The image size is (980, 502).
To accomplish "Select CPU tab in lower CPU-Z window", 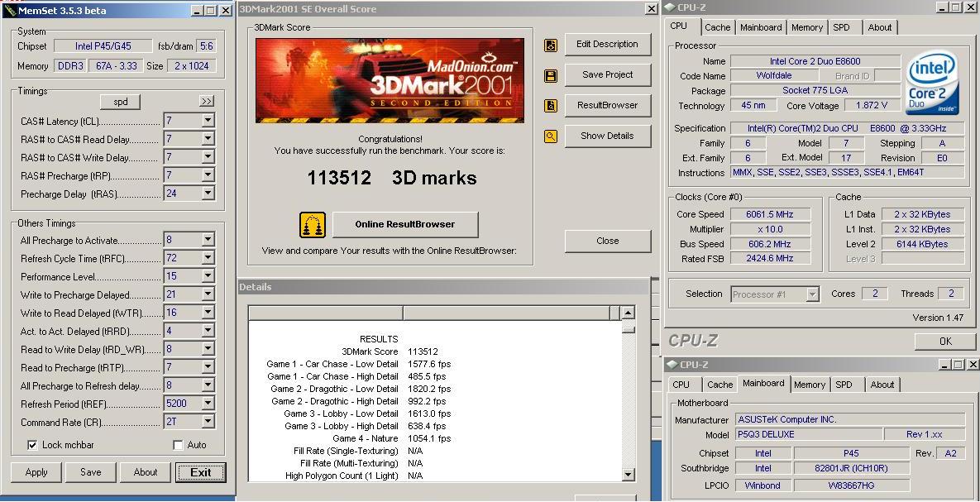I will [681, 385].
